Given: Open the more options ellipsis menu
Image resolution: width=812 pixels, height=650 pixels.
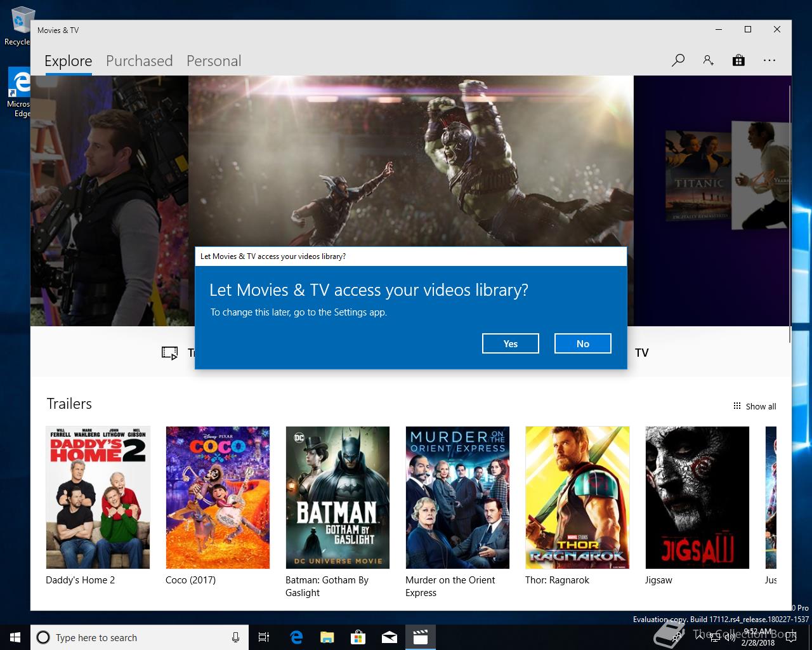Looking at the screenshot, I should click(769, 60).
